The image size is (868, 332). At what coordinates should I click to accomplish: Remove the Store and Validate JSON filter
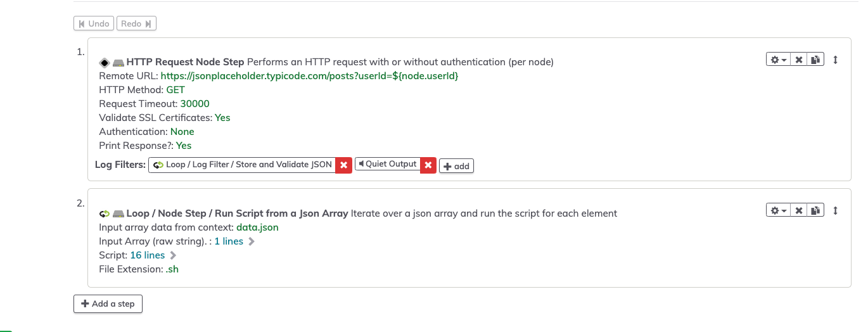[343, 165]
